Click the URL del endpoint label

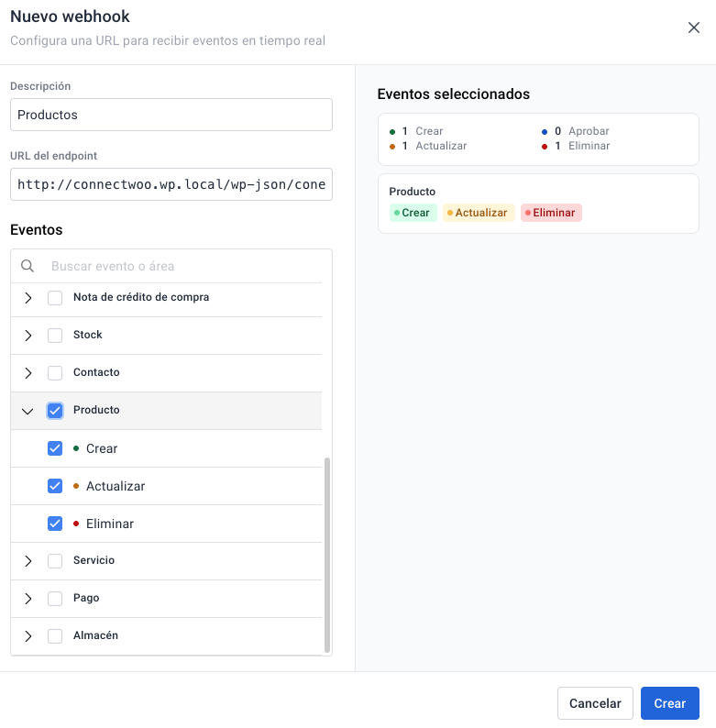(x=53, y=156)
